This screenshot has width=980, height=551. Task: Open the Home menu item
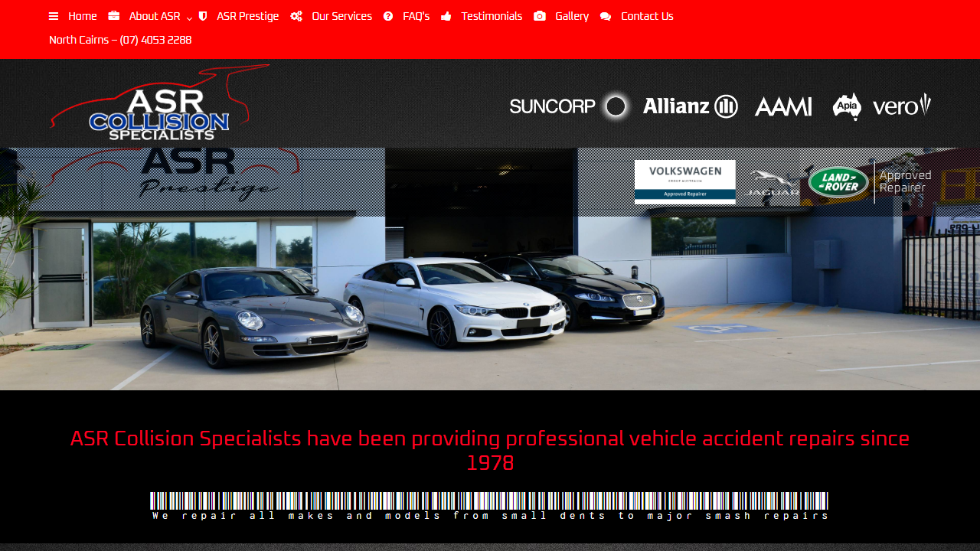[83, 16]
